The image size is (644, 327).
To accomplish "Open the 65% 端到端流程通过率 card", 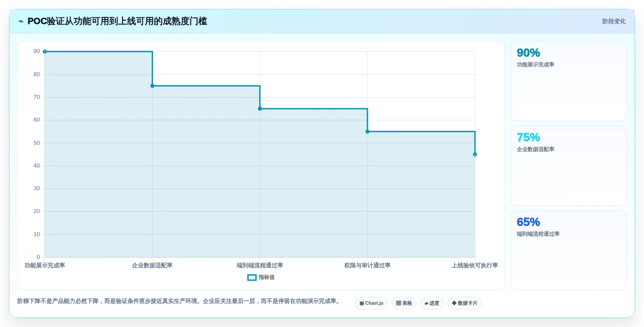I will [x=569, y=250].
